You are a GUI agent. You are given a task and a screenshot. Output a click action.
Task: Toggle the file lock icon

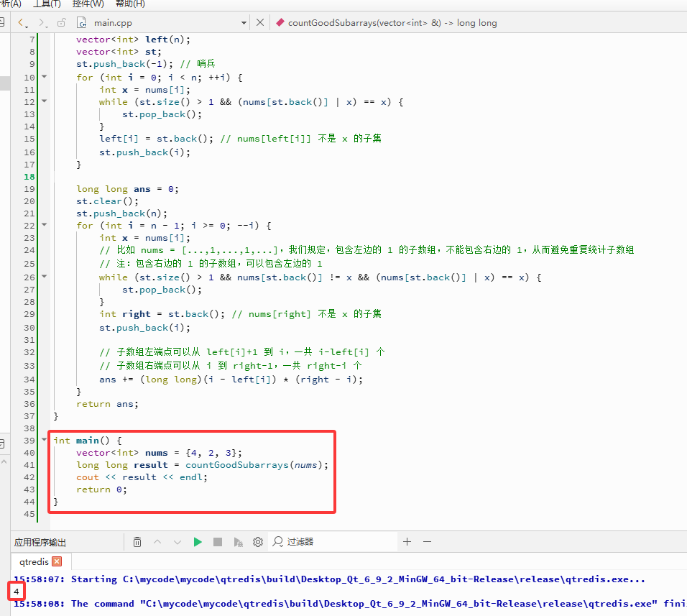click(x=62, y=23)
